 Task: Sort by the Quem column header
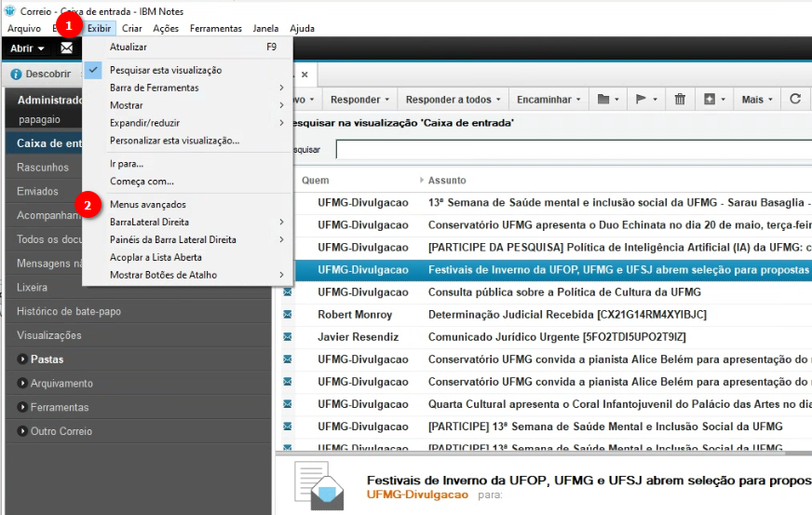coord(316,181)
